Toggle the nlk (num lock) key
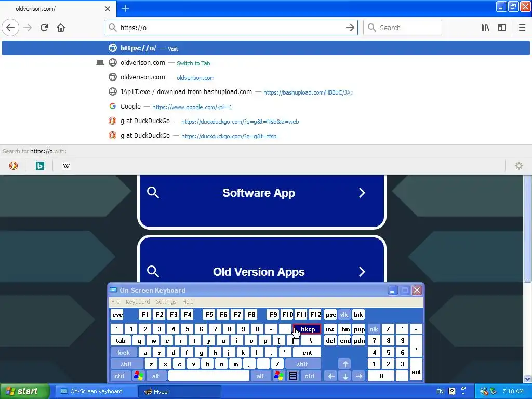Image resolution: width=532 pixels, height=399 pixels. point(374,329)
